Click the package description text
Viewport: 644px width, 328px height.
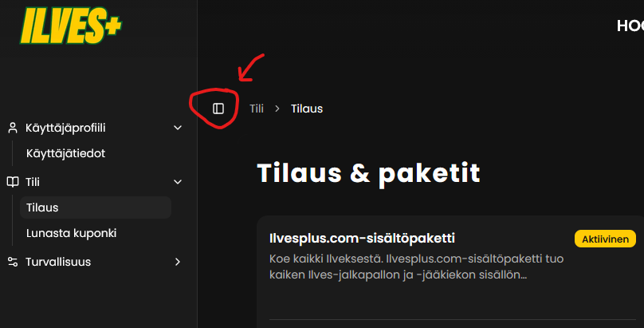pyautogui.click(x=417, y=267)
